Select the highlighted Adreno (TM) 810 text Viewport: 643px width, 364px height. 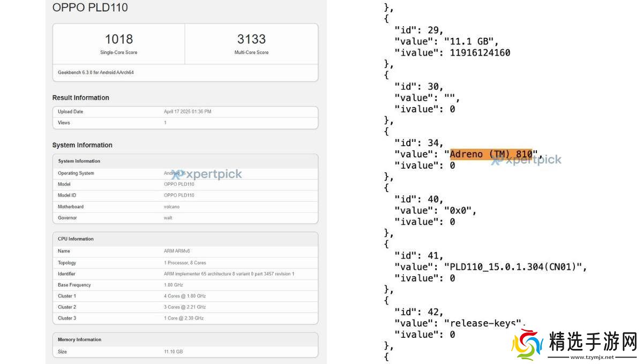(x=491, y=154)
